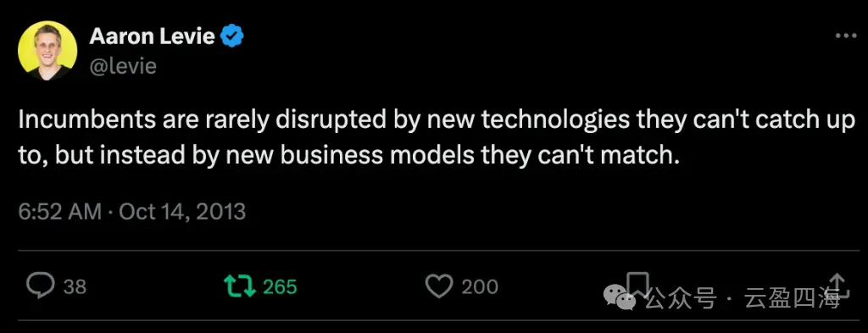Click the tweet's second line ending "can't match."
The image size is (868, 333).
point(348,156)
